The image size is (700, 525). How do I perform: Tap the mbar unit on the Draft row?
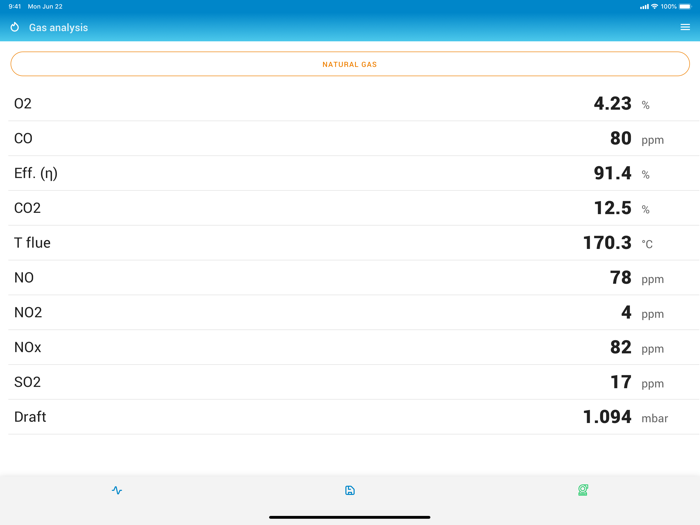pyautogui.click(x=654, y=418)
